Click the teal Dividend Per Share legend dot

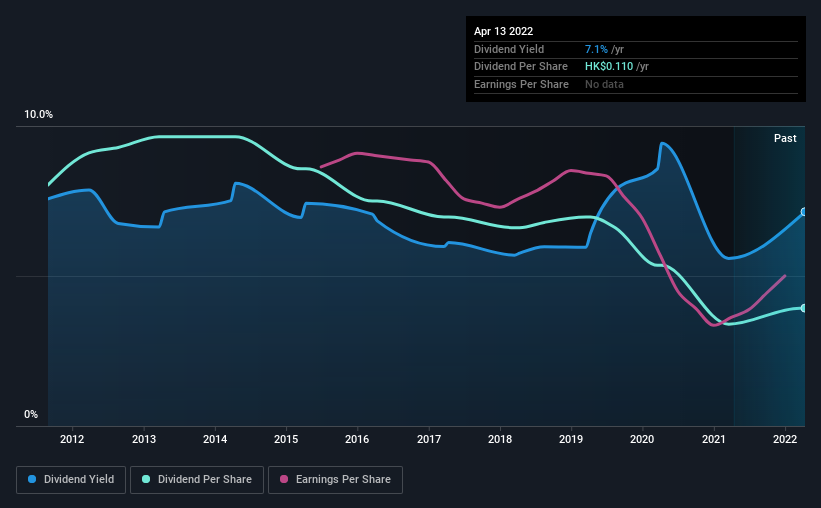point(146,479)
